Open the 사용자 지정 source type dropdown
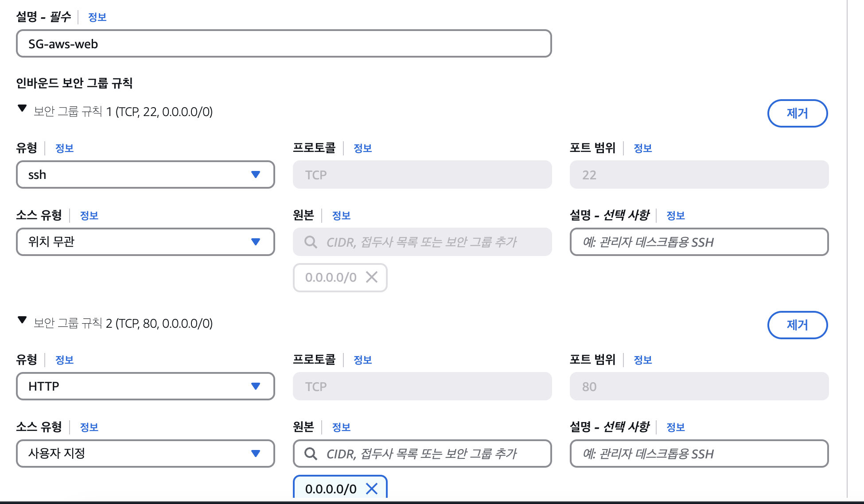 tap(145, 454)
